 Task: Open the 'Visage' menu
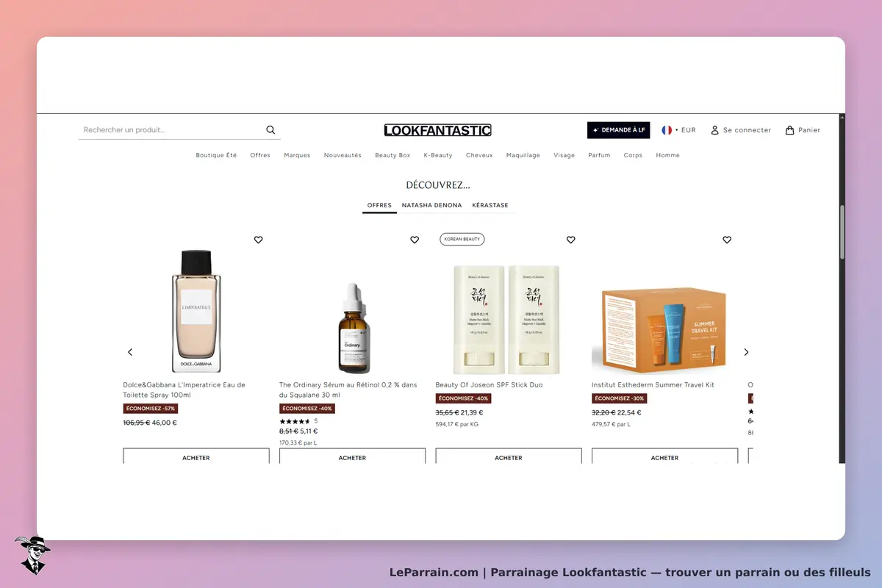point(564,155)
